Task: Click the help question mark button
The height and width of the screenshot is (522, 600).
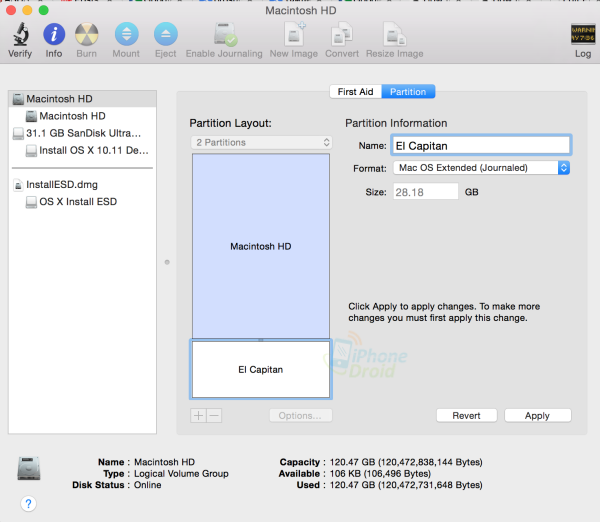Action: (28, 504)
